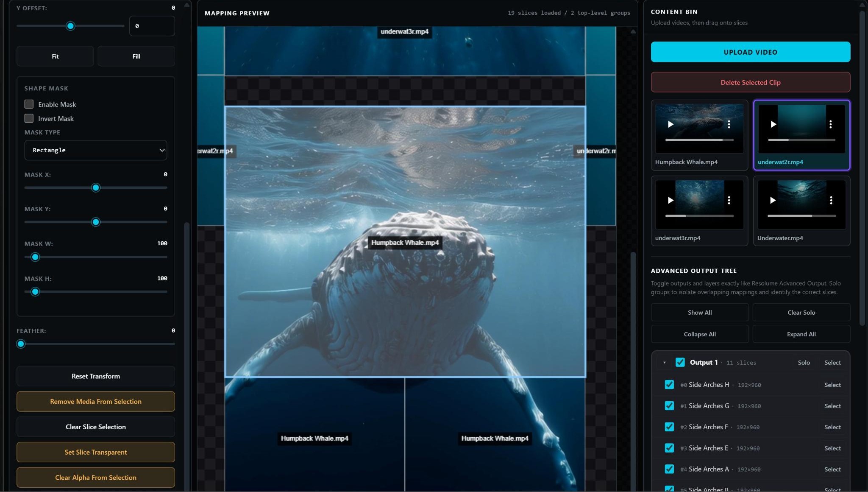868x492 pixels.
Task: Open three-dot menu on underwat3r.mp4 clip
Action: [x=729, y=200]
